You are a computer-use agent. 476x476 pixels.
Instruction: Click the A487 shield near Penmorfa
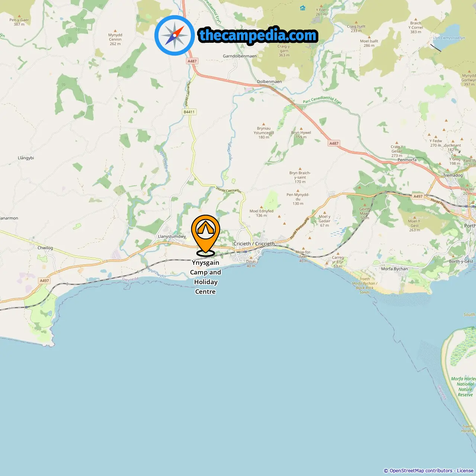[334, 143]
